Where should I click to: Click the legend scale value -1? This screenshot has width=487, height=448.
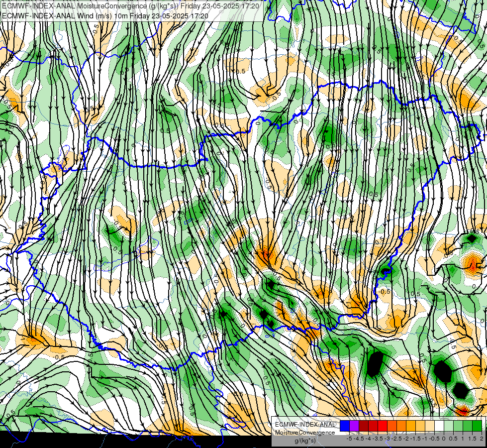(x=425, y=439)
